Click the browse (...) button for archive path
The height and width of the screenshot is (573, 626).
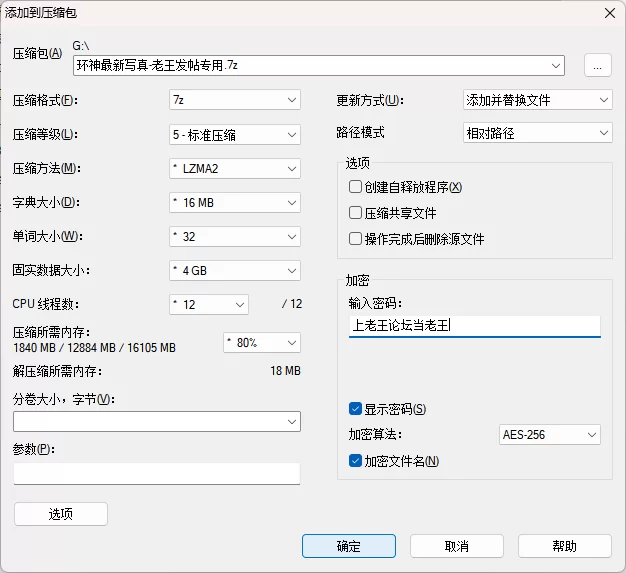[597, 65]
